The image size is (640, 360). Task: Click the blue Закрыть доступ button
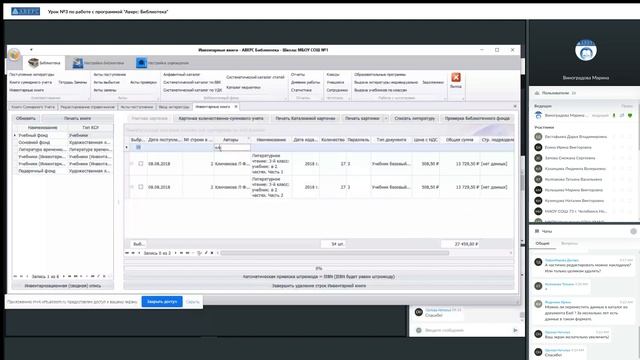[162, 302]
